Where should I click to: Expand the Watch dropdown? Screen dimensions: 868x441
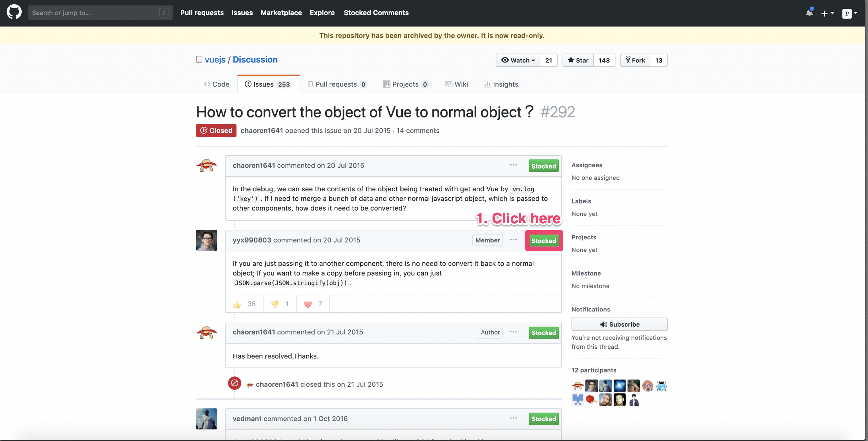(518, 60)
